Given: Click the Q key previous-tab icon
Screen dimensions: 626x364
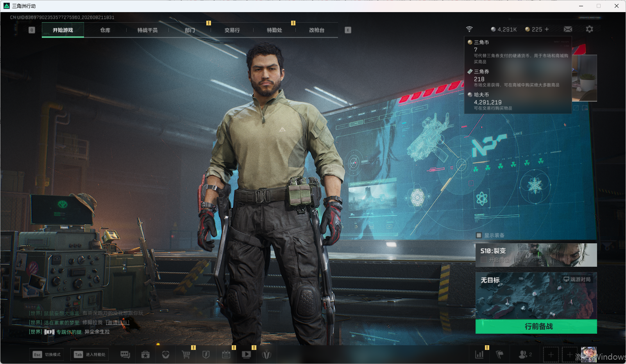Looking at the screenshot, I should [x=32, y=30].
